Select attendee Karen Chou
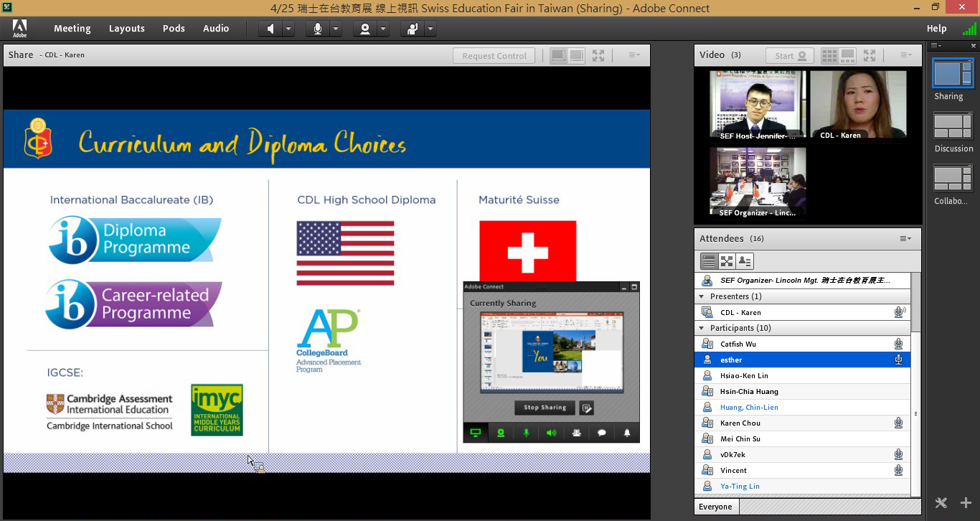 [x=803, y=423]
